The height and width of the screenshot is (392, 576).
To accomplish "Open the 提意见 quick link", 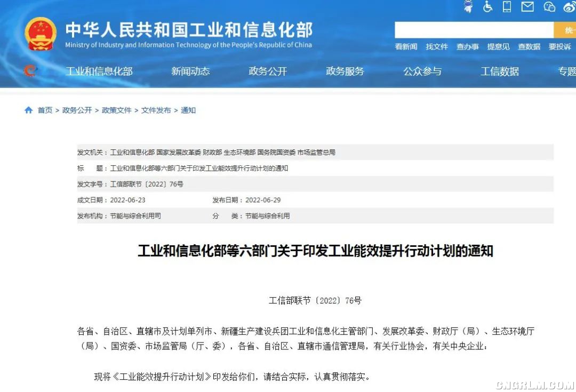I will [499, 46].
